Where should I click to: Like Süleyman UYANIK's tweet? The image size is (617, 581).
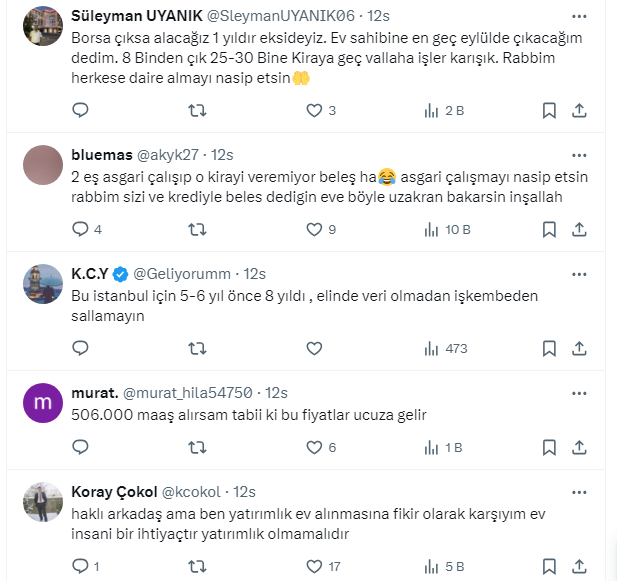pos(314,110)
